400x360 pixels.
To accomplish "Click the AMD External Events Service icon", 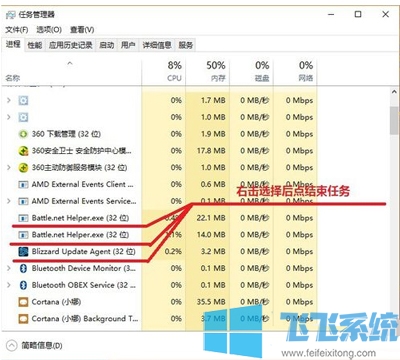I will point(23,201).
